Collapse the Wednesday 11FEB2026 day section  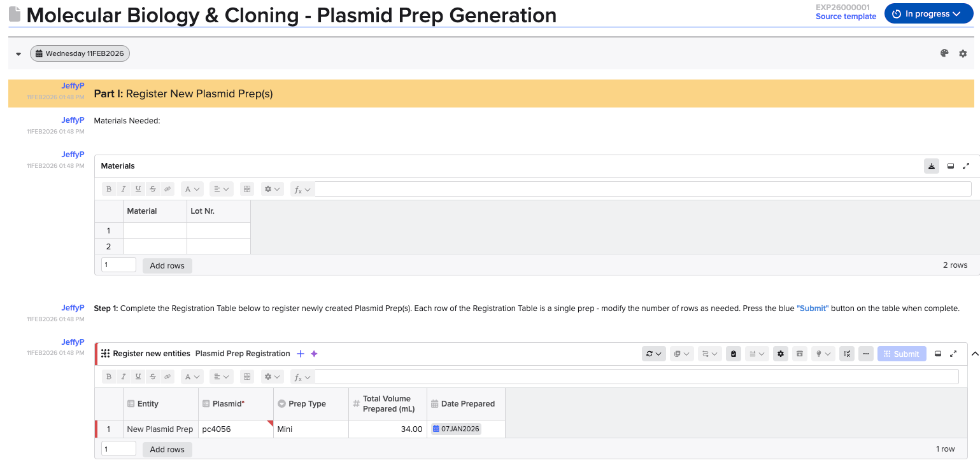click(x=18, y=54)
